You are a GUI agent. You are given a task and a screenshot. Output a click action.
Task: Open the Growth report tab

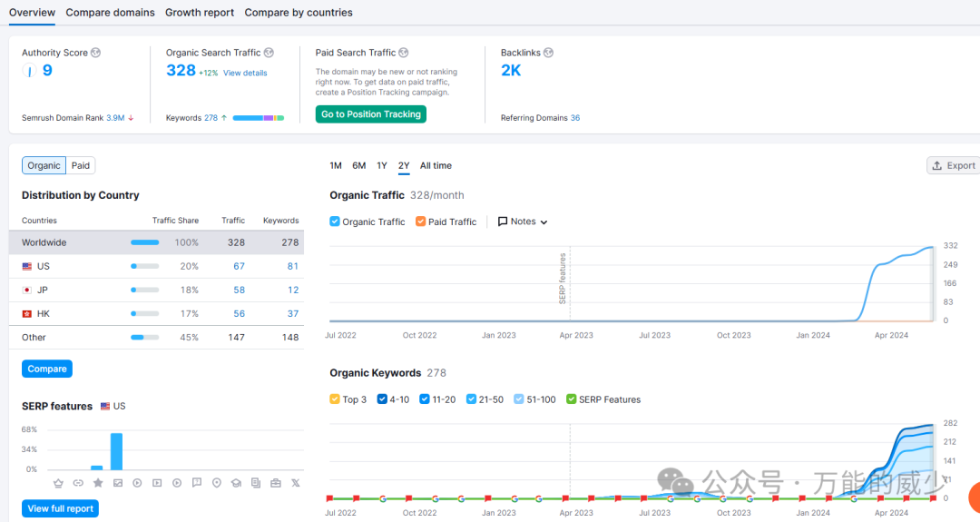tap(200, 13)
